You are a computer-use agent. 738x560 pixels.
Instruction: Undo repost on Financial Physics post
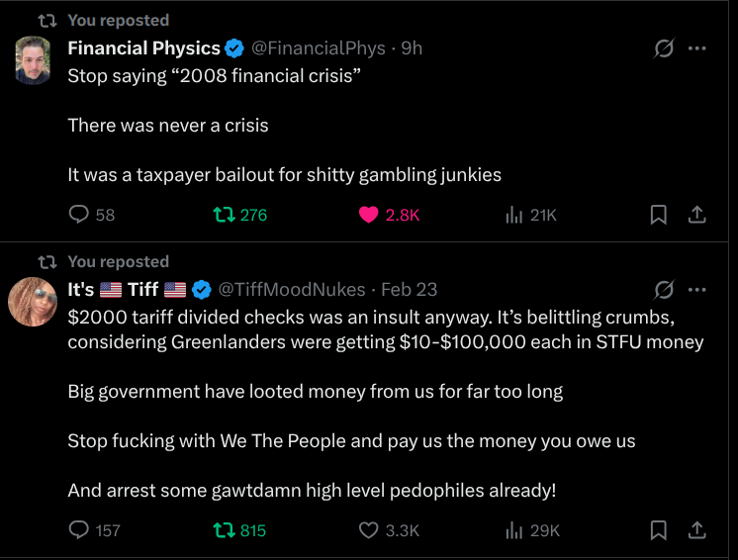point(224,215)
